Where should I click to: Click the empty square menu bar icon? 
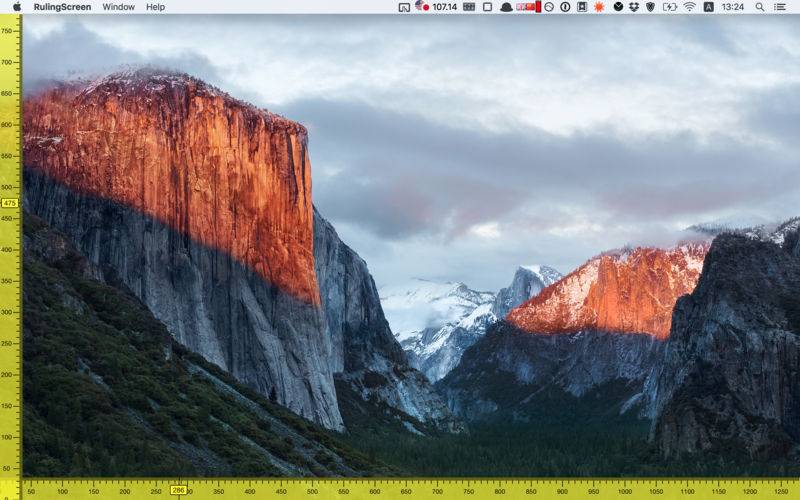(x=488, y=7)
